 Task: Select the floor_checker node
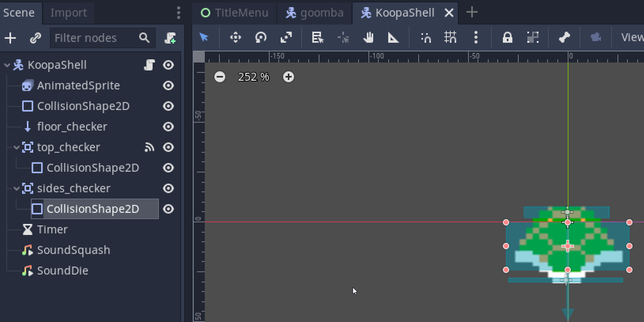(x=72, y=127)
